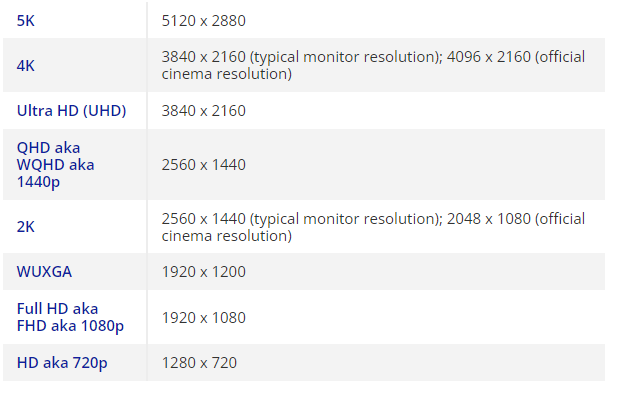Select "4096 x 2160 (official" text

point(516,57)
